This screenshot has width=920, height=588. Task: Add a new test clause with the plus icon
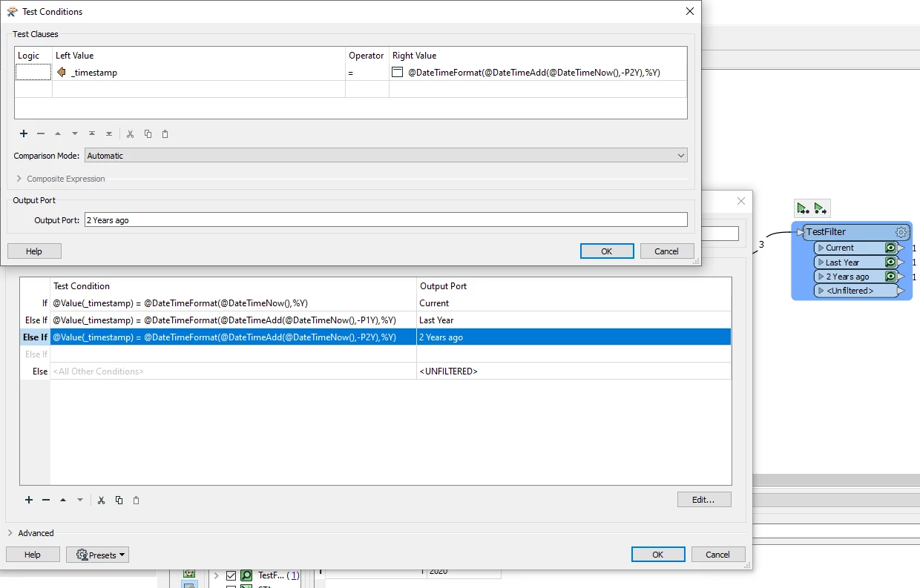(23, 133)
